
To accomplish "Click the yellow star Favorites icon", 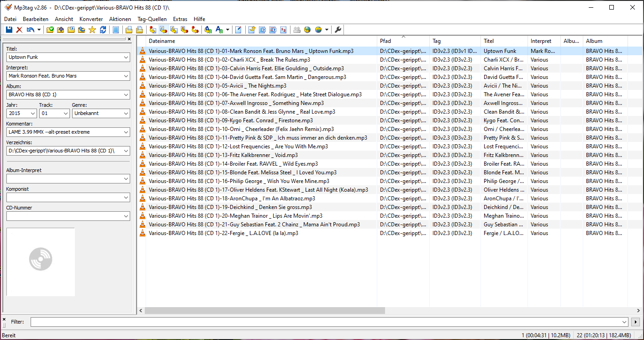I will point(92,30).
